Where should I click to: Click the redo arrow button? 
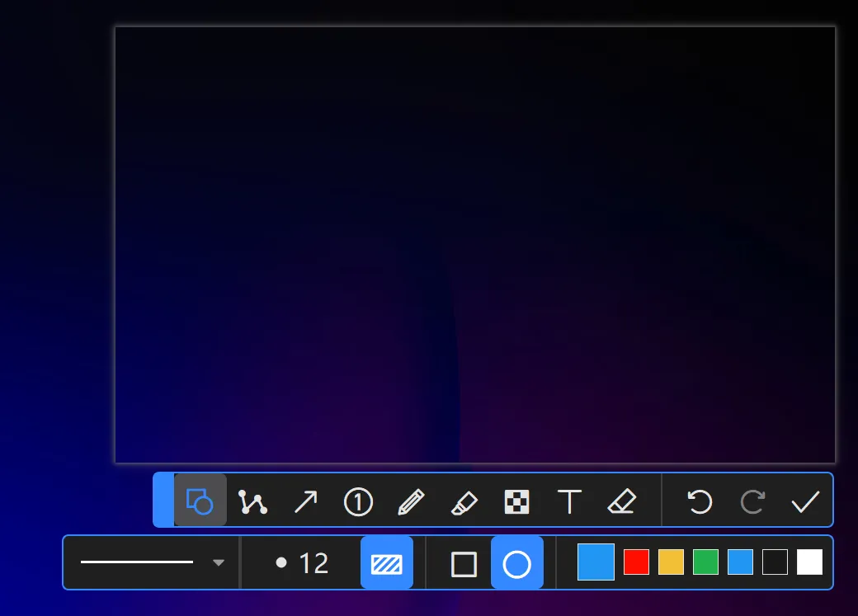click(x=752, y=501)
